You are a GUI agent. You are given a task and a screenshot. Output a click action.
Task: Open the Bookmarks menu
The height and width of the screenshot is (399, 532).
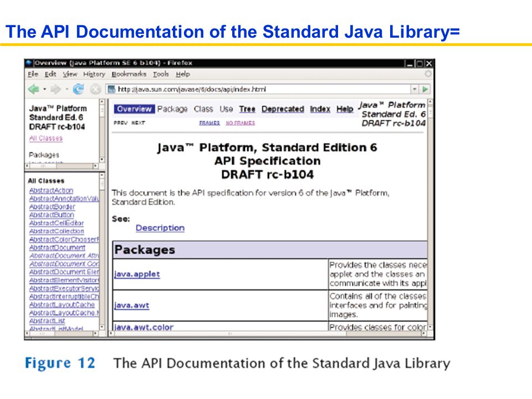click(x=129, y=74)
